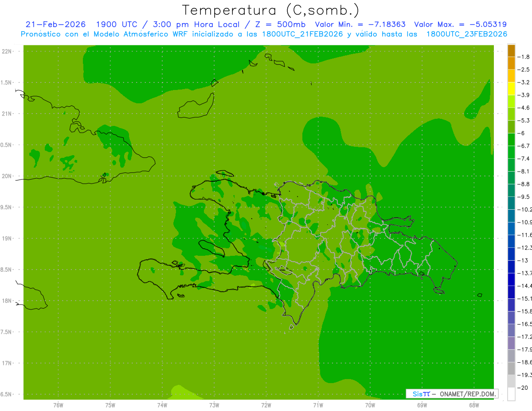Click the '-6' legend value

pos(522,133)
